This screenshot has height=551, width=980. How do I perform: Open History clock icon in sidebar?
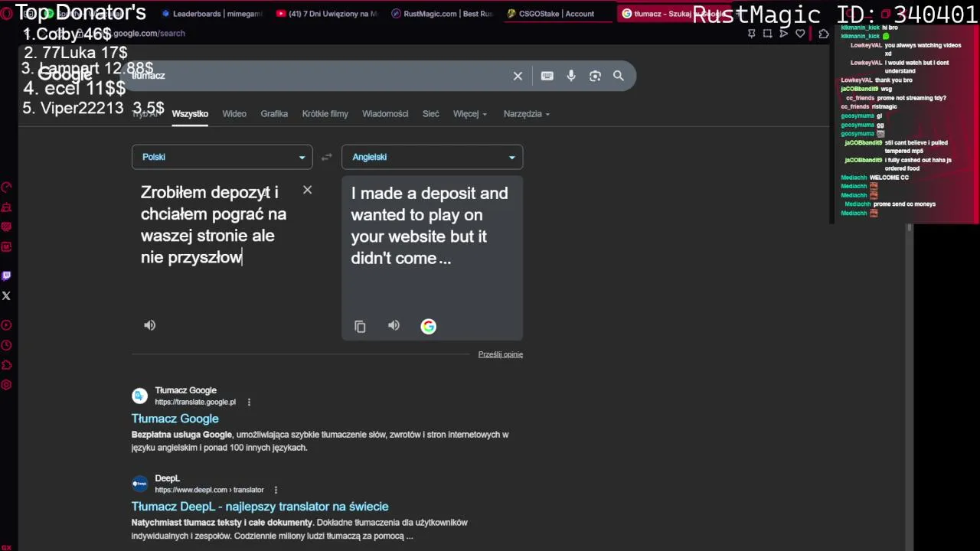tap(6, 345)
